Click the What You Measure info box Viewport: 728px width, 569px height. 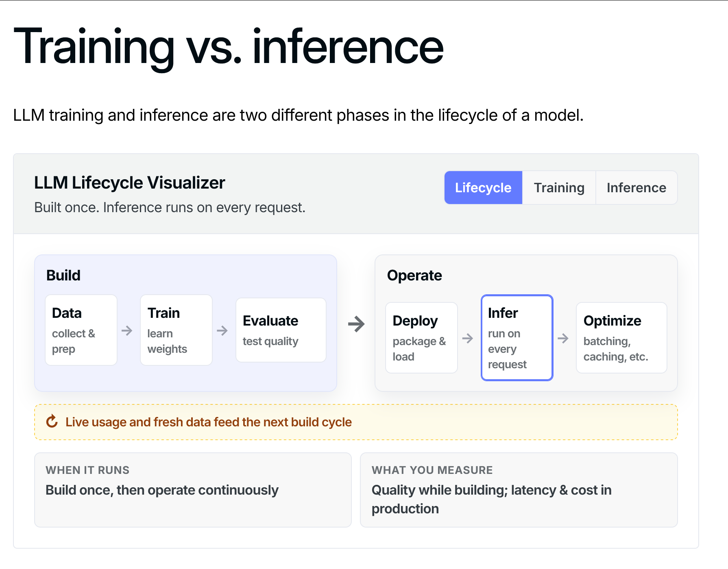[519, 490]
